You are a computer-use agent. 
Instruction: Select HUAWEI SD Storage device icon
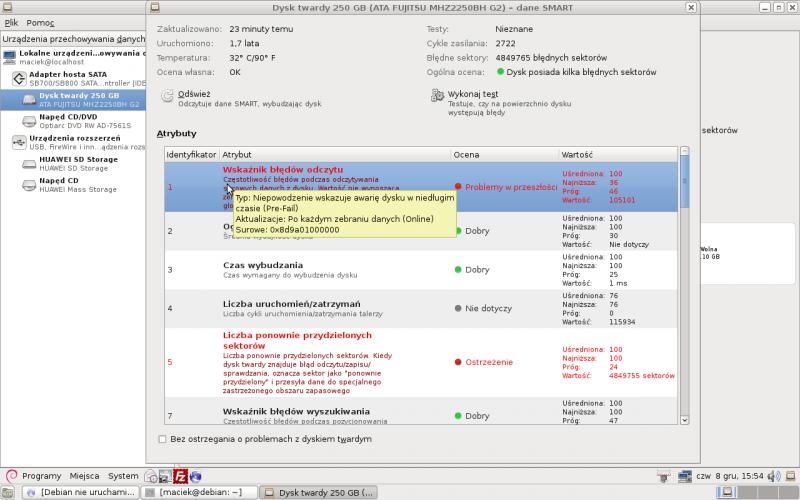[29, 163]
